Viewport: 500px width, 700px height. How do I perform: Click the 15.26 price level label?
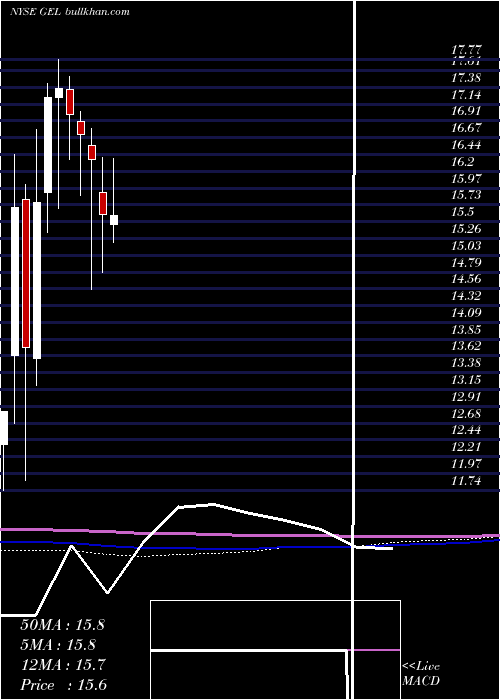pos(466,229)
